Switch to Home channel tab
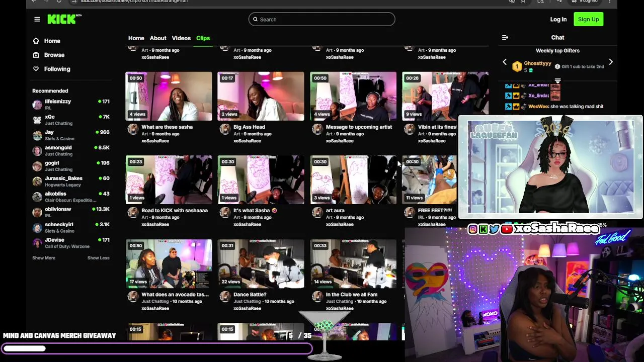The image size is (644, 362). tap(136, 38)
